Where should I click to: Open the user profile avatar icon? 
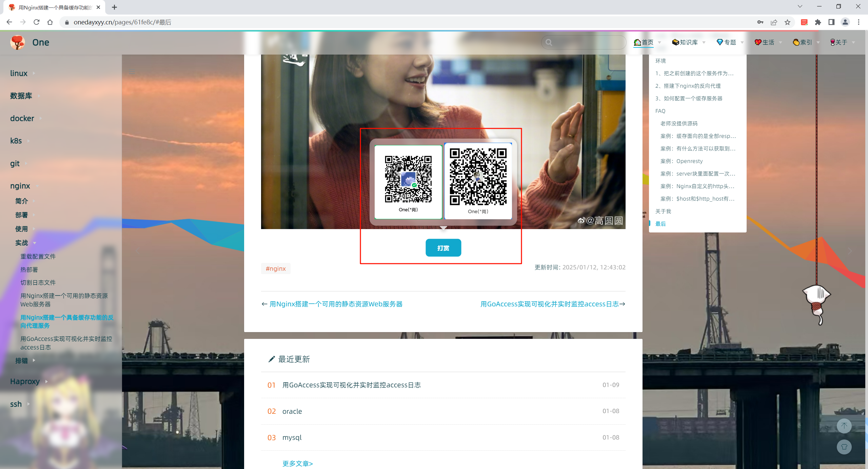tap(845, 22)
